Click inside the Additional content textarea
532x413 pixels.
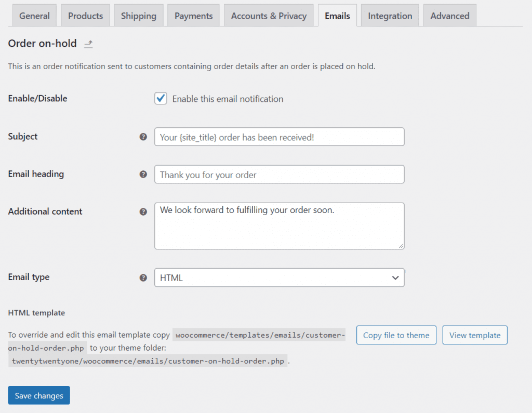(x=279, y=226)
